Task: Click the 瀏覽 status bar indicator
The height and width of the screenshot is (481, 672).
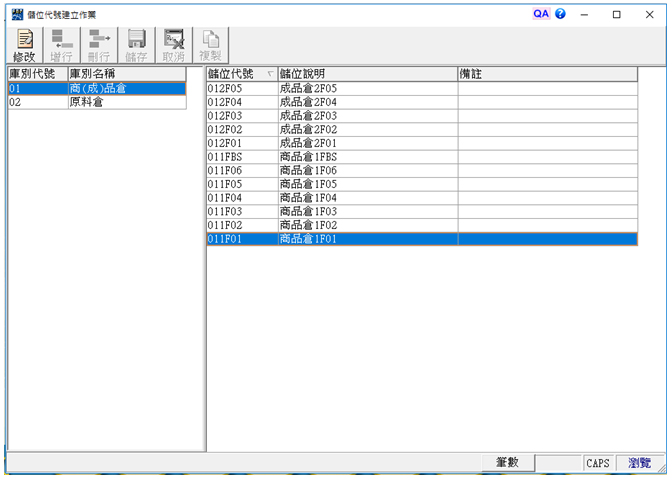Action: click(640, 463)
